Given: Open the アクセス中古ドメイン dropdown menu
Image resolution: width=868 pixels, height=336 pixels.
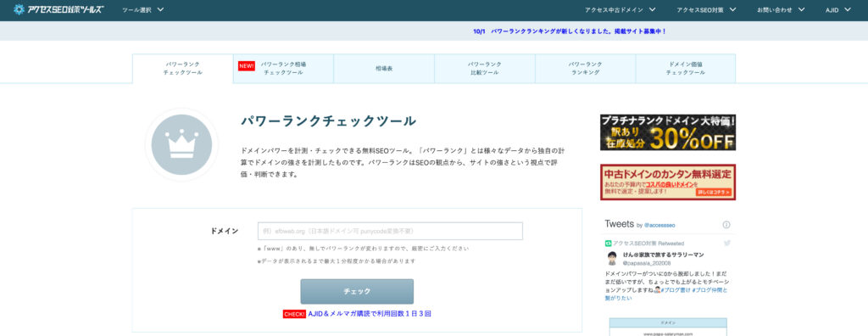Looking at the screenshot, I should tap(620, 10).
